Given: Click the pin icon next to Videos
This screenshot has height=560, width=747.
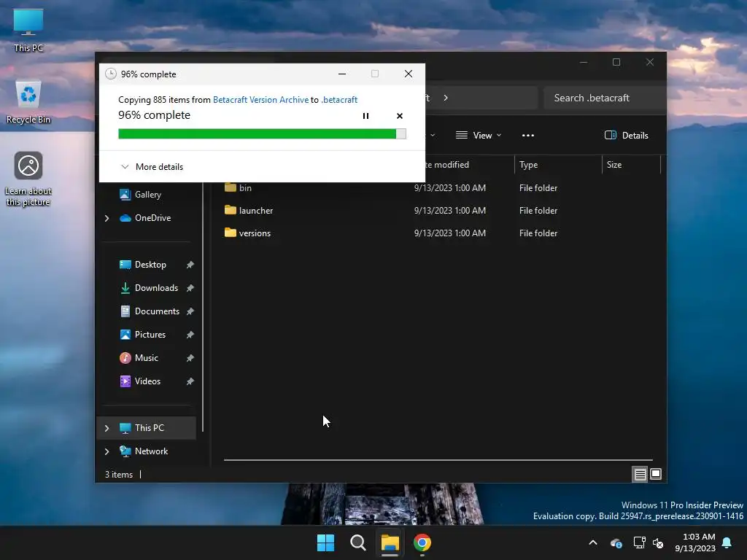Looking at the screenshot, I should click(190, 381).
